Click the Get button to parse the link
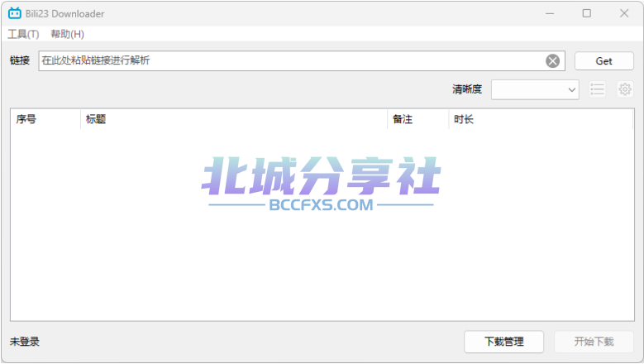 603,60
